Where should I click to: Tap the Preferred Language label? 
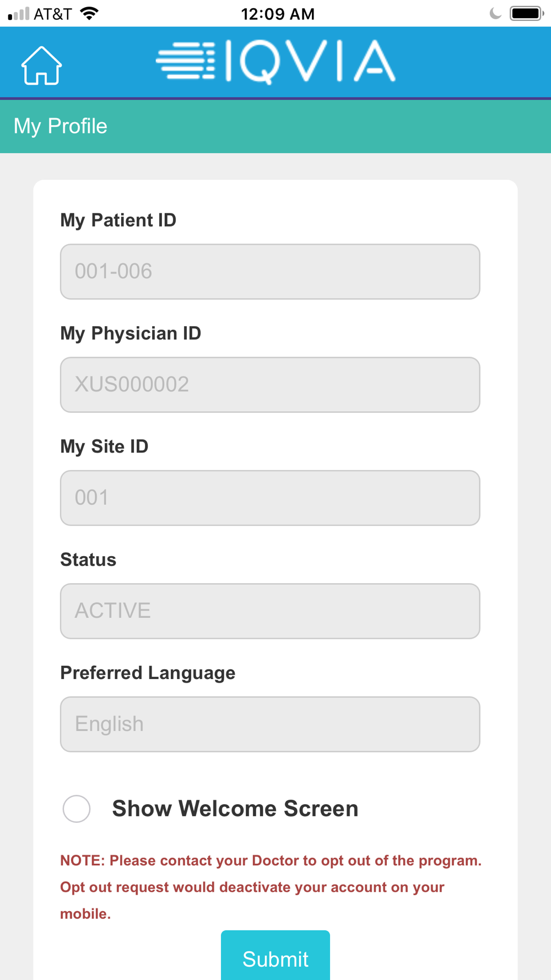coord(148,673)
